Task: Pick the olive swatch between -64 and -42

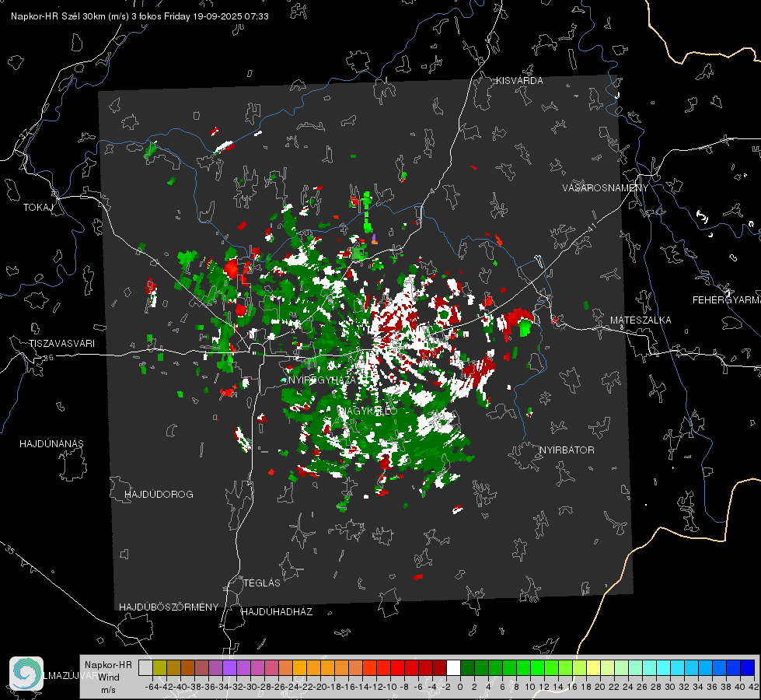Action: tap(159, 667)
